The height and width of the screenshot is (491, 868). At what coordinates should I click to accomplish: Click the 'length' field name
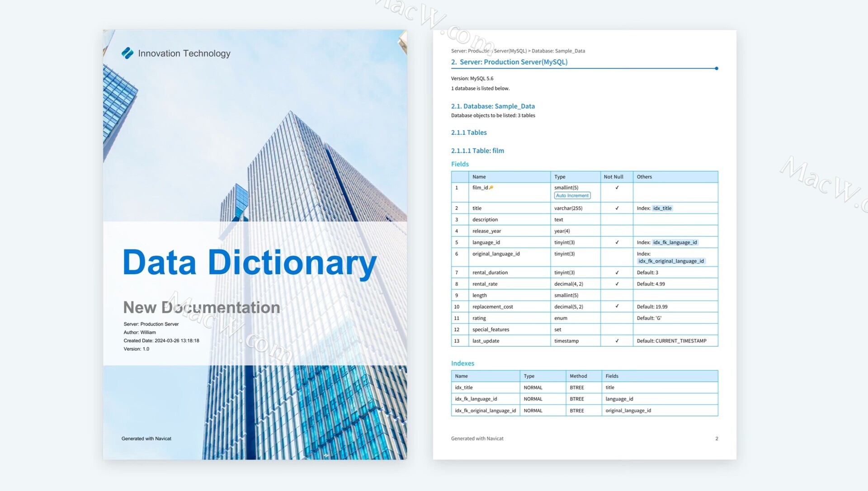(479, 296)
